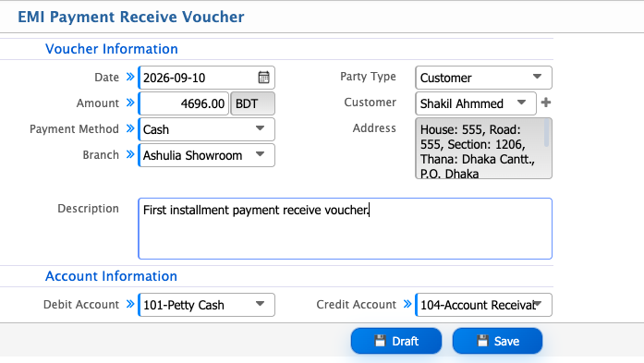Click the floppy disk icon on Draft
Screen dimensions: 644x363
point(380,341)
